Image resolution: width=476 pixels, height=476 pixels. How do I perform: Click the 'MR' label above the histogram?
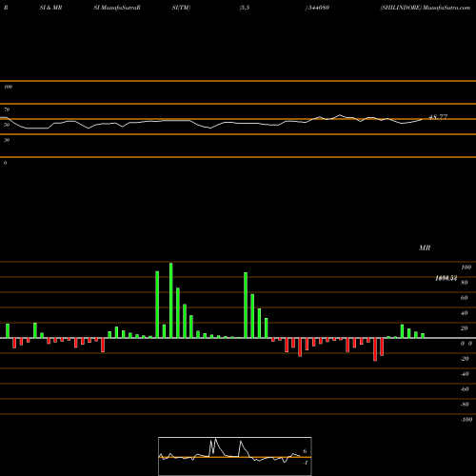coord(425,248)
